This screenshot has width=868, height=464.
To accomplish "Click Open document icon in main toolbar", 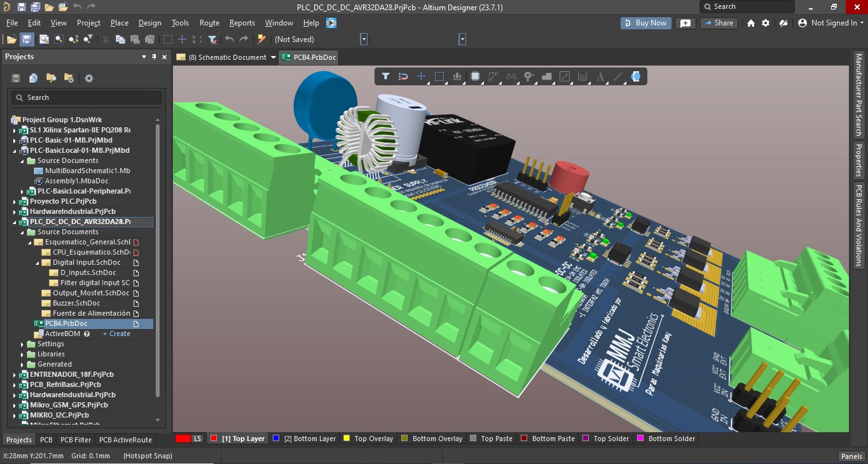I will [11, 39].
